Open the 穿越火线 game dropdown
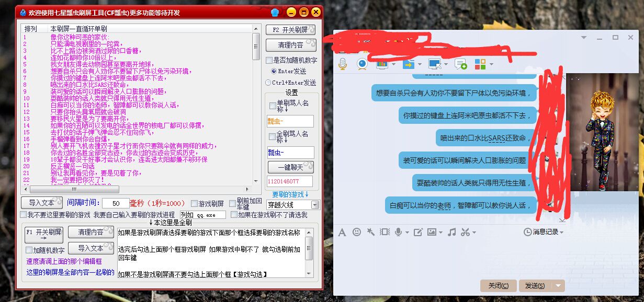644x302 pixels. pos(315,205)
